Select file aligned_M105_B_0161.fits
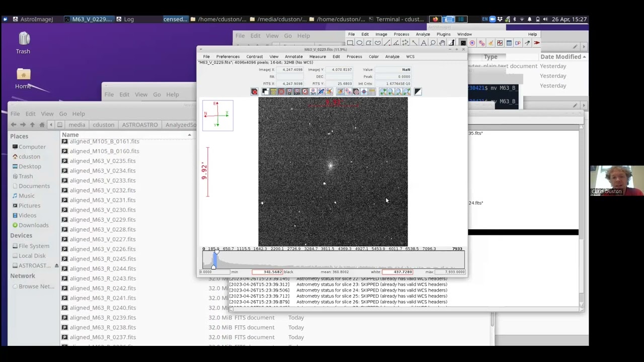 coord(104,141)
